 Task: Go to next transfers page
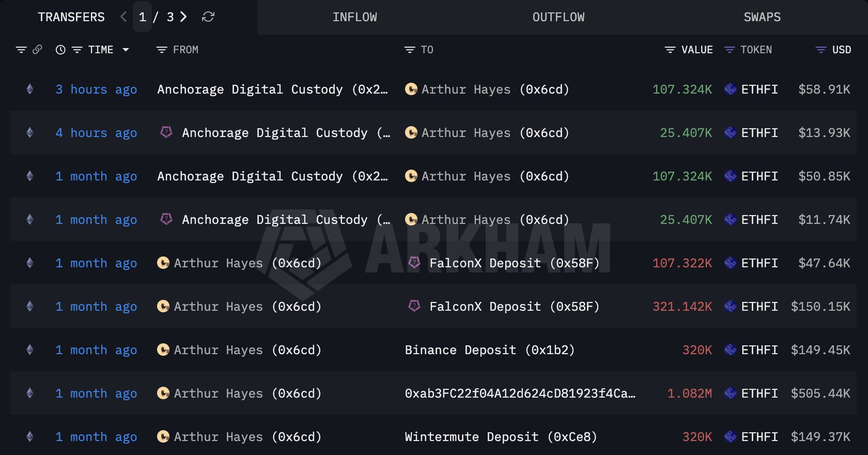pos(183,17)
